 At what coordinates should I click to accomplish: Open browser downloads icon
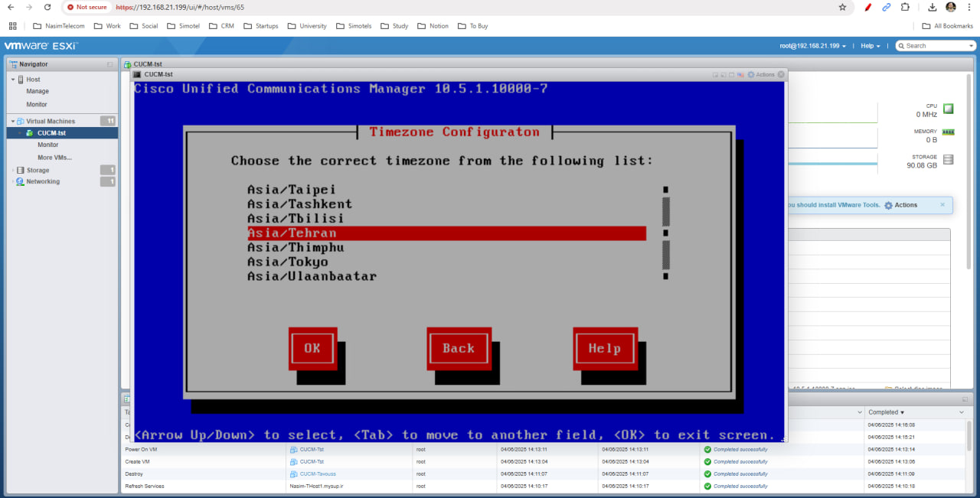933,7
